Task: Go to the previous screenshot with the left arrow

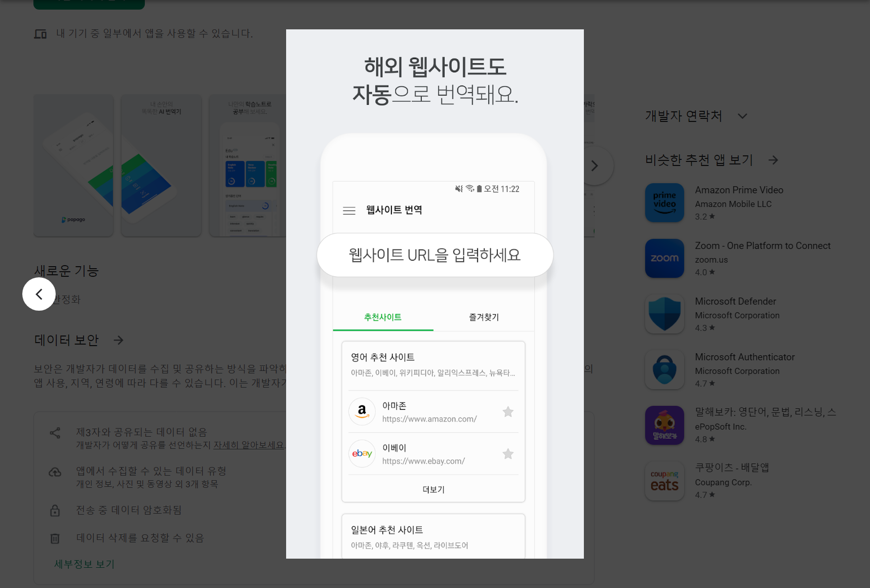Action: click(x=39, y=294)
